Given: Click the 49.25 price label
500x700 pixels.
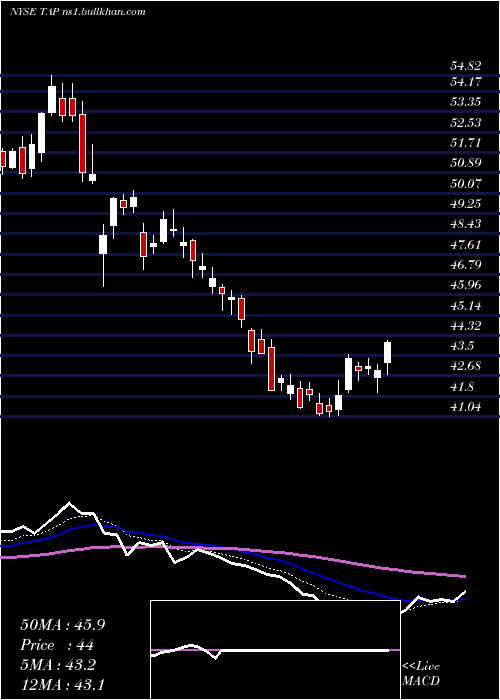Looking at the screenshot, I should tap(465, 204).
